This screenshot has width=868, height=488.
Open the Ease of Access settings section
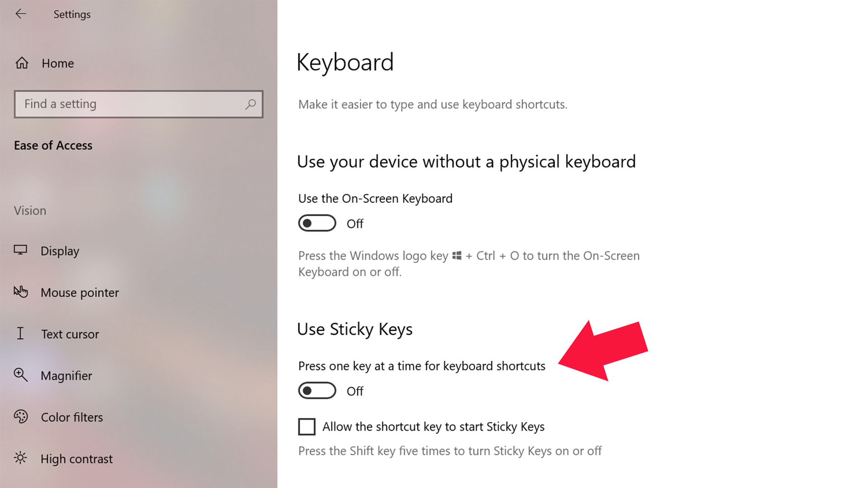tap(53, 145)
